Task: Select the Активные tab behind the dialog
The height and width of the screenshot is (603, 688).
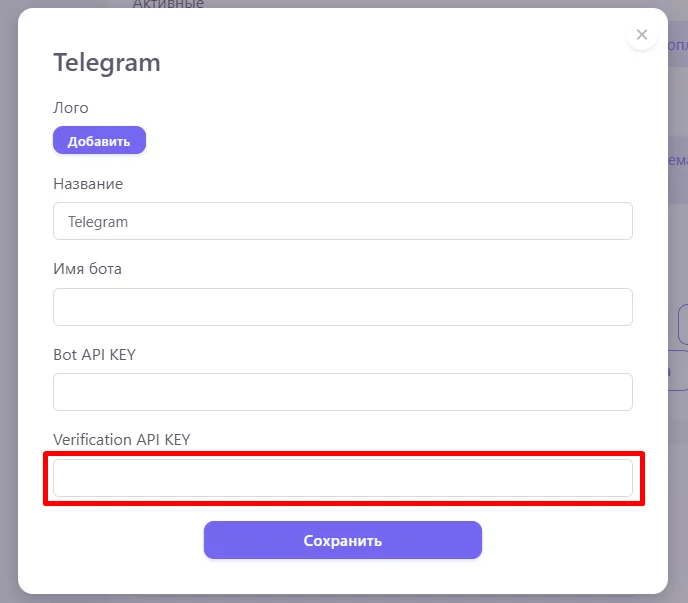Action: coord(168,4)
